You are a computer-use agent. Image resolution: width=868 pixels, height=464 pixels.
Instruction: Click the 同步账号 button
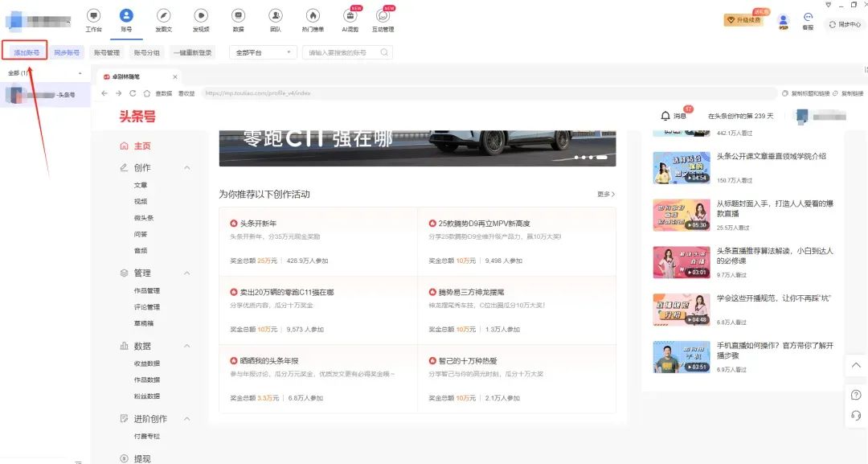tap(67, 52)
